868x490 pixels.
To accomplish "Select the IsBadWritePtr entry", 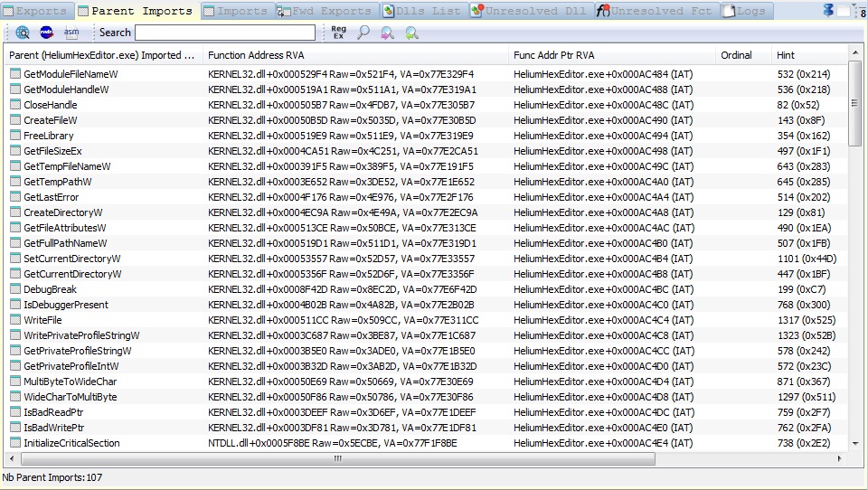I will coord(53,428).
